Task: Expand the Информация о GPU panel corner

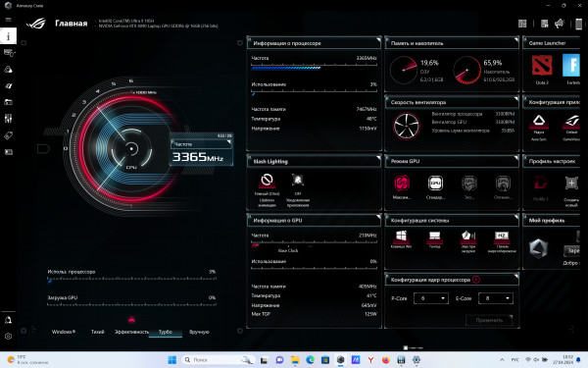Action: click(x=378, y=217)
